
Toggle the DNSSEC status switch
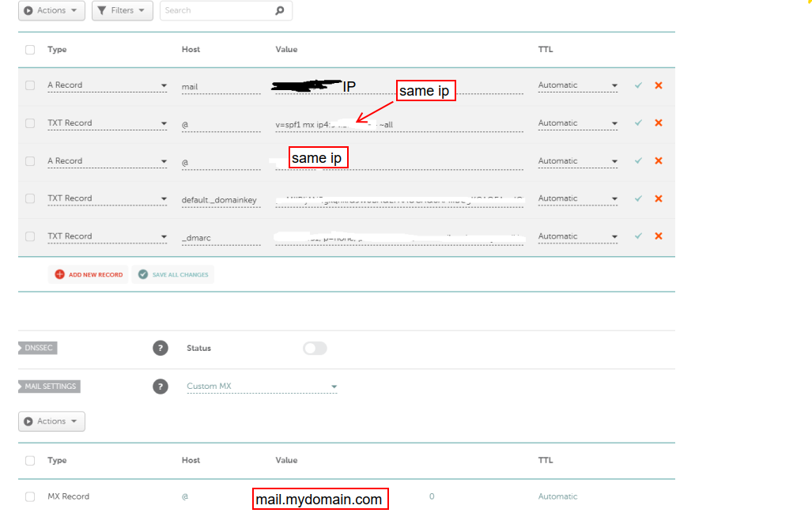point(315,349)
